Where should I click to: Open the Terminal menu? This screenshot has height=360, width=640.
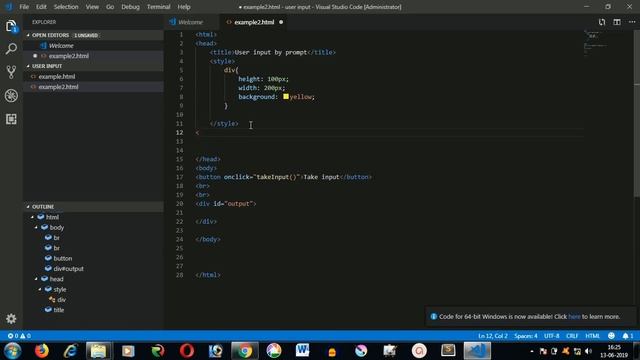[158, 7]
